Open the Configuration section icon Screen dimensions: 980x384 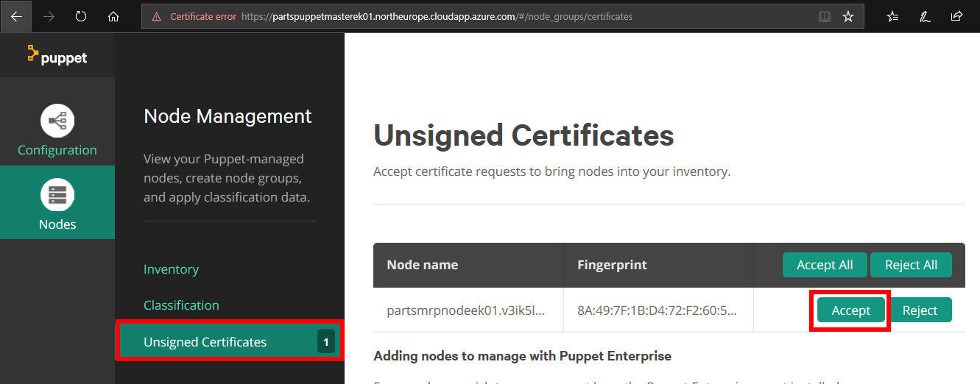pos(57,121)
